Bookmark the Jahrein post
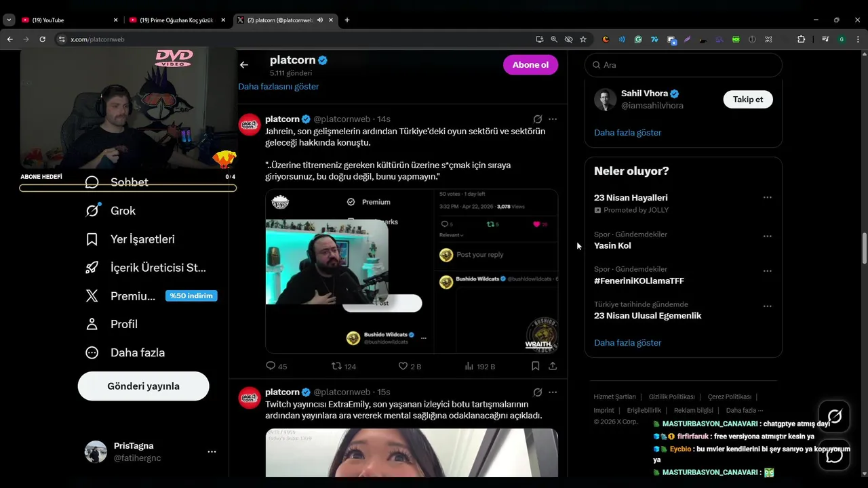Viewport: 868px width, 488px height. (535, 366)
